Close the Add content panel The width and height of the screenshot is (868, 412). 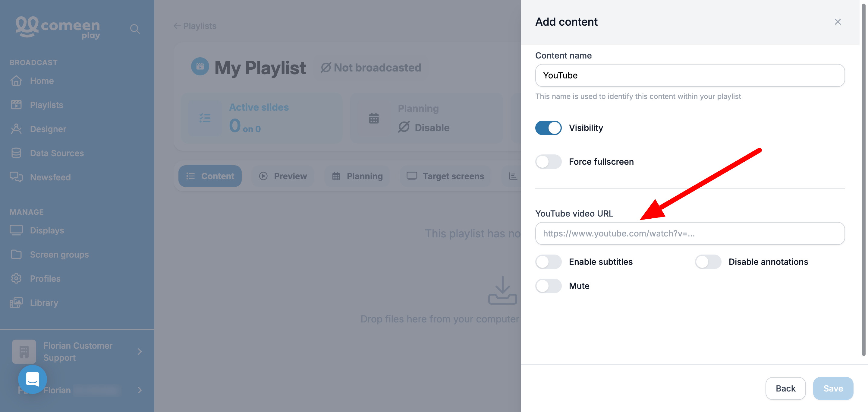click(838, 22)
